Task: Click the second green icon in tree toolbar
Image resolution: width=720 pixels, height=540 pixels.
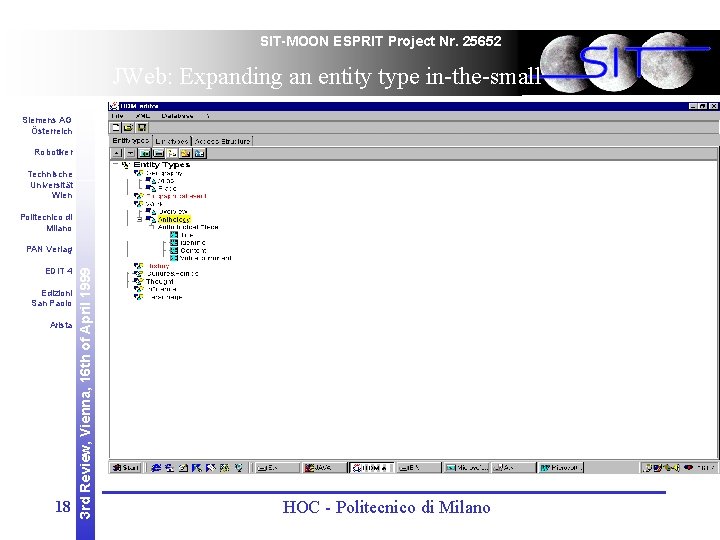Action: [158, 153]
